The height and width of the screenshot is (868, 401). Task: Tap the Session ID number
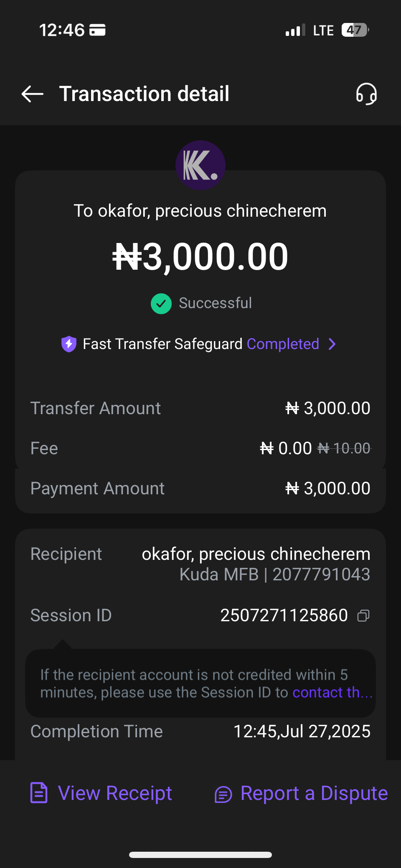[284, 615]
